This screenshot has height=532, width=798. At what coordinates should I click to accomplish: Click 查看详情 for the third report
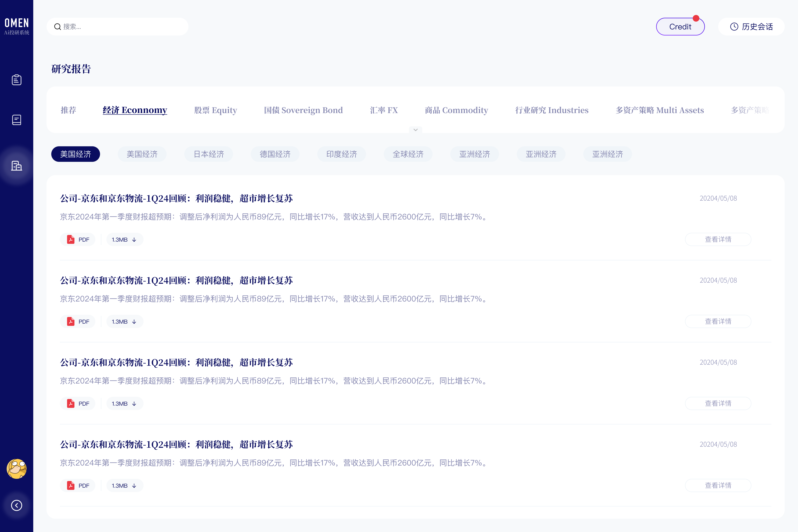point(718,404)
